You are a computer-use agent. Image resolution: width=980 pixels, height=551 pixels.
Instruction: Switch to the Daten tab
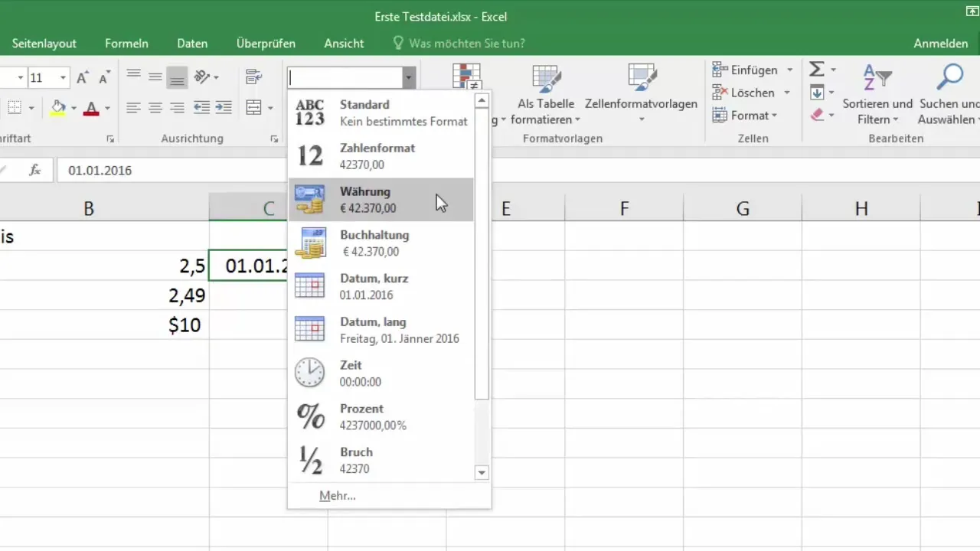[192, 44]
